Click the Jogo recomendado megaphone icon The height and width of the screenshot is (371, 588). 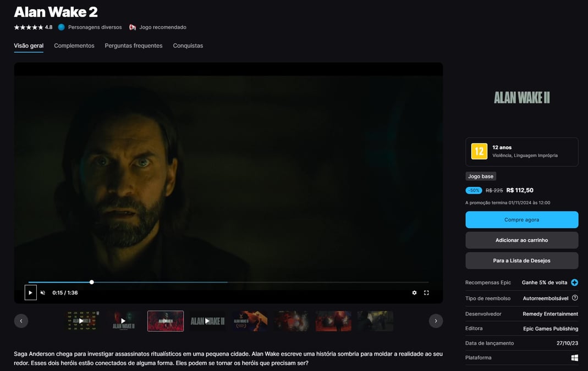click(133, 27)
